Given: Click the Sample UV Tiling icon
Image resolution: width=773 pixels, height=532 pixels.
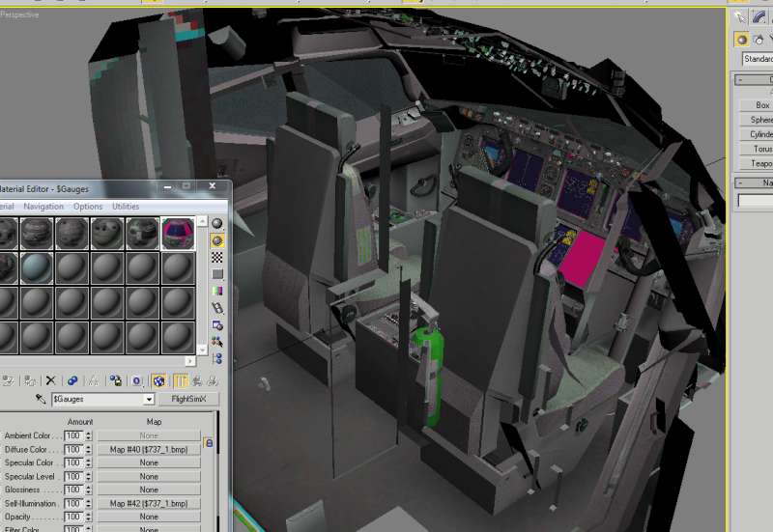Looking at the screenshot, I should (x=216, y=274).
